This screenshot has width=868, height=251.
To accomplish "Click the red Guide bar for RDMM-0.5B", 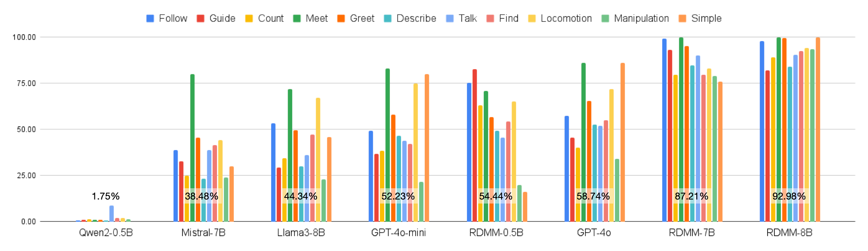I will pos(475,146).
